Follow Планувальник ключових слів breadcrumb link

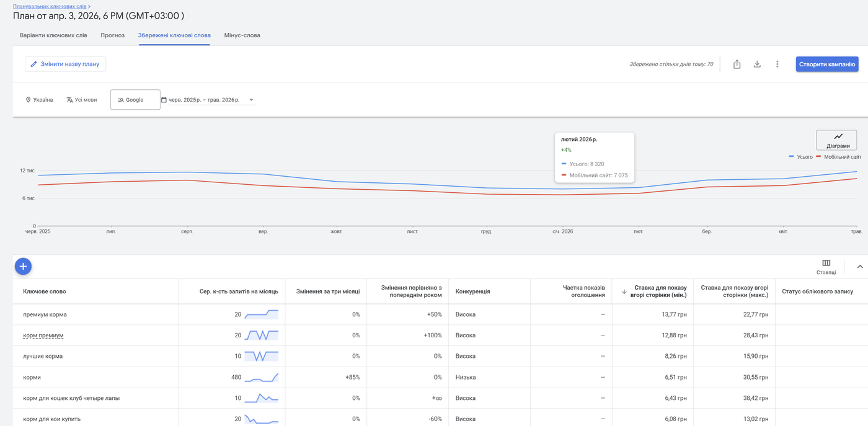click(x=50, y=6)
